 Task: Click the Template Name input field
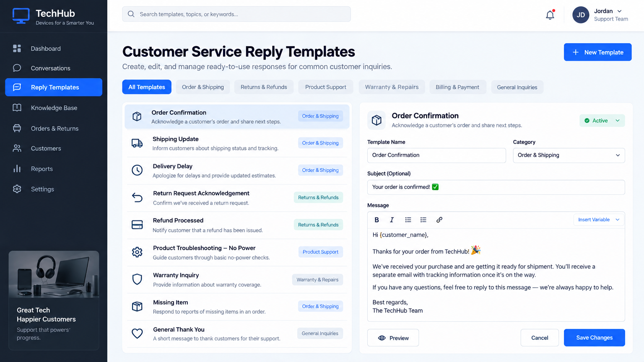(x=436, y=155)
